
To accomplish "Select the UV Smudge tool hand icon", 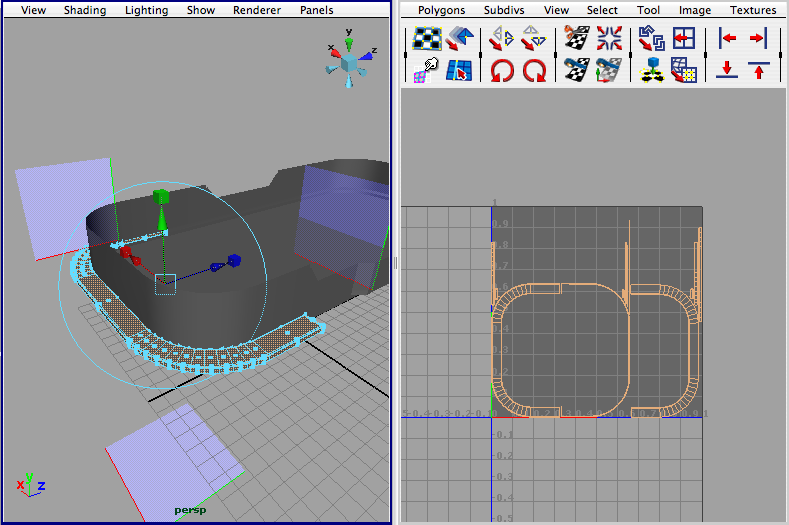I will click(426, 70).
